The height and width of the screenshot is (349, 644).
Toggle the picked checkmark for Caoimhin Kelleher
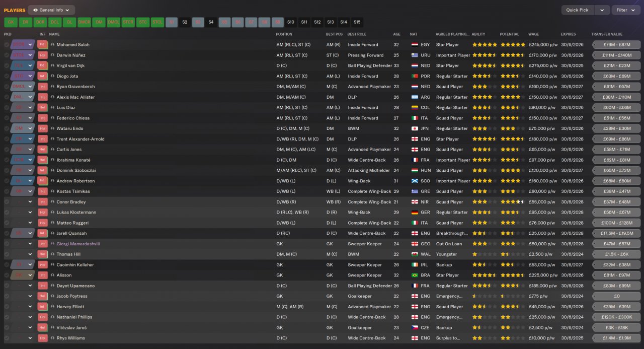(x=7, y=264)
